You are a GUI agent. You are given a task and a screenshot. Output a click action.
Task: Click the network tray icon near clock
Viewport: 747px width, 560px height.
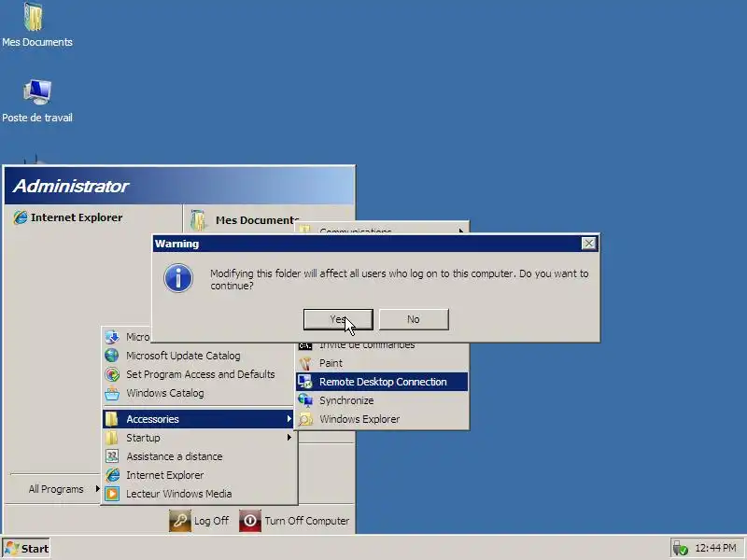(x=681, y=548)
